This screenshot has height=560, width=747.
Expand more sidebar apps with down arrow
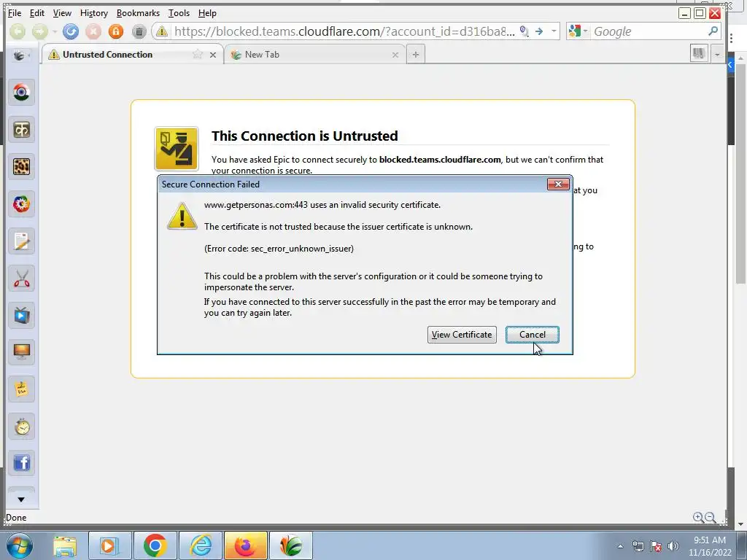21,499
